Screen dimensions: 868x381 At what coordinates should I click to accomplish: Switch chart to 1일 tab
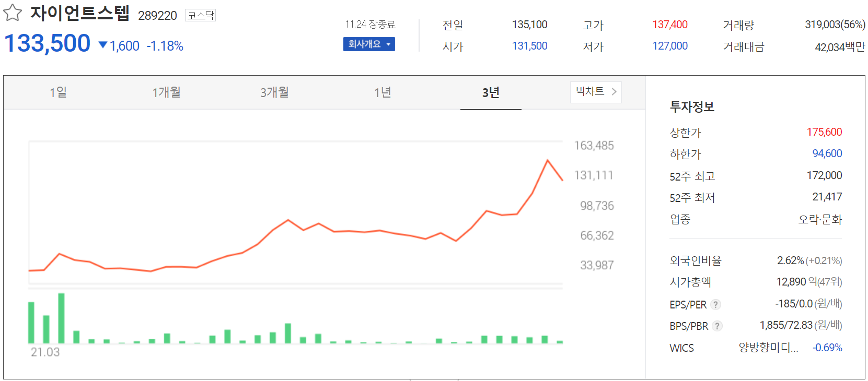[58, 92]
